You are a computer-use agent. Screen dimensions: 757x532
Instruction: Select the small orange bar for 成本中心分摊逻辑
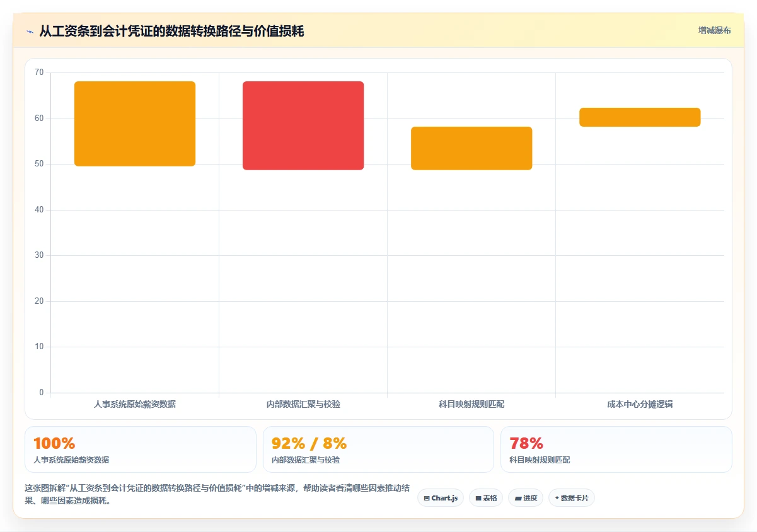click(x=640, y=117)
